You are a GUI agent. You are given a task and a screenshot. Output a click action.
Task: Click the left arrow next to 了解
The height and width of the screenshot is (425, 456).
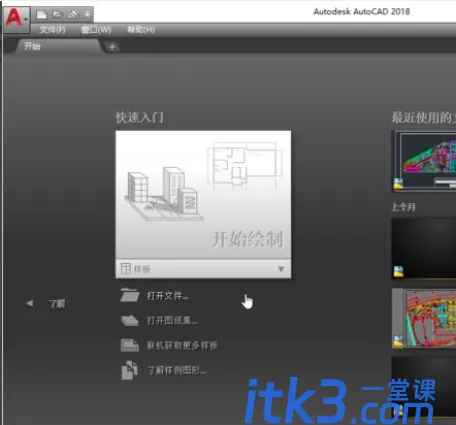point(30,303)
